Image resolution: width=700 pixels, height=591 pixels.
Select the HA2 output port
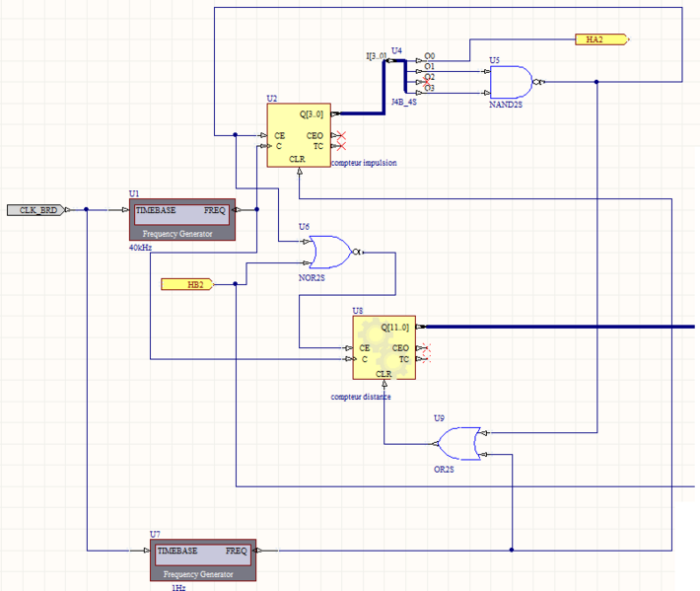tap(599, 39)
